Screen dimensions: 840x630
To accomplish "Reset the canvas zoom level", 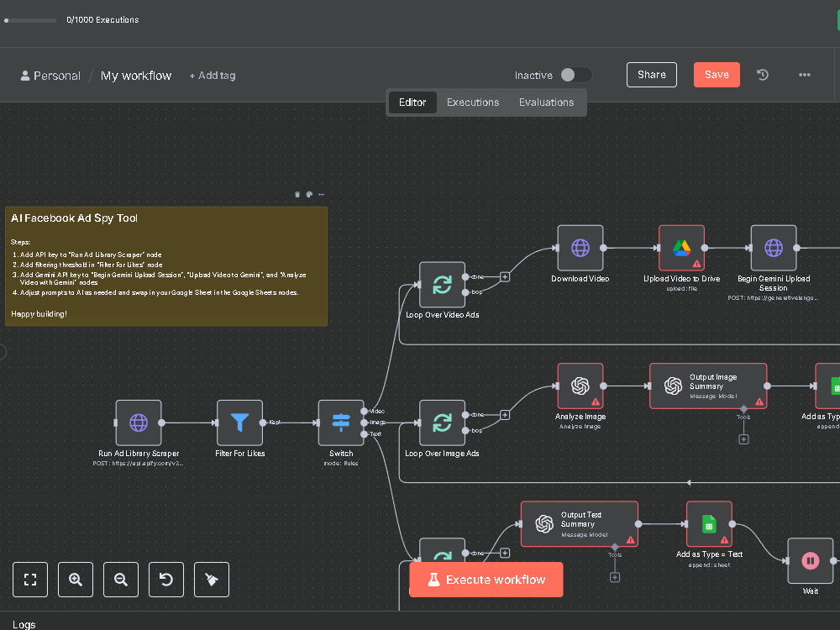I will click(166, 580).
